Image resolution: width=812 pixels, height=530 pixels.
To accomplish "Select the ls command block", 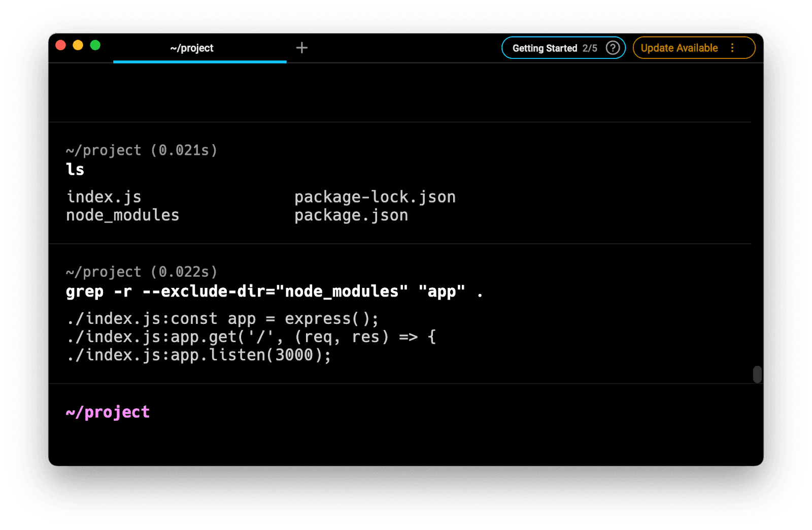I will tap(75, 170).
